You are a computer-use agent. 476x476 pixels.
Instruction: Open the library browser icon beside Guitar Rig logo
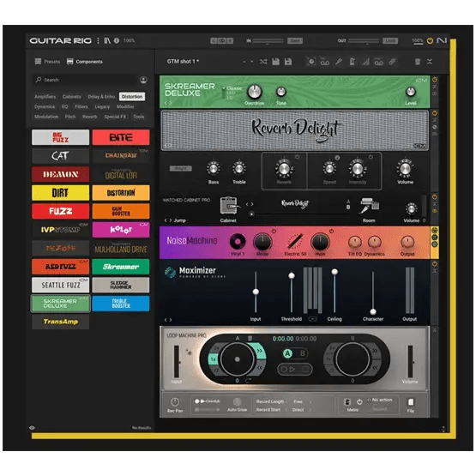pyautogui.click(x=107, y=40)
